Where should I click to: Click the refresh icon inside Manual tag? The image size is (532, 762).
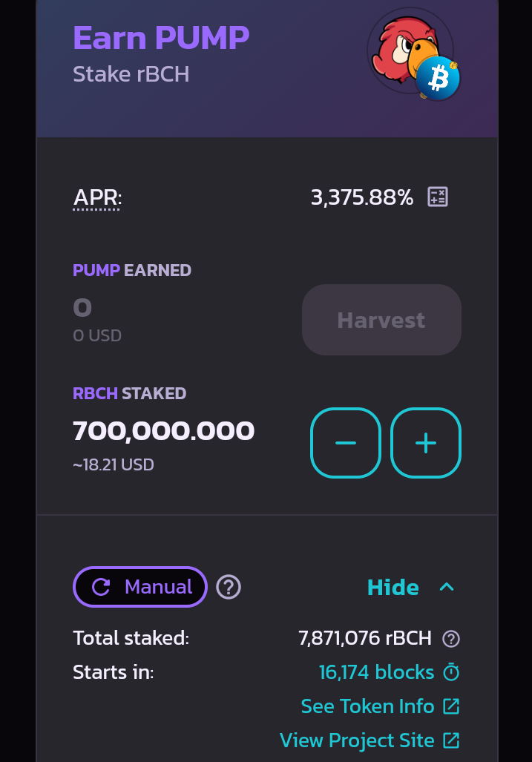(x=101, y=587)
